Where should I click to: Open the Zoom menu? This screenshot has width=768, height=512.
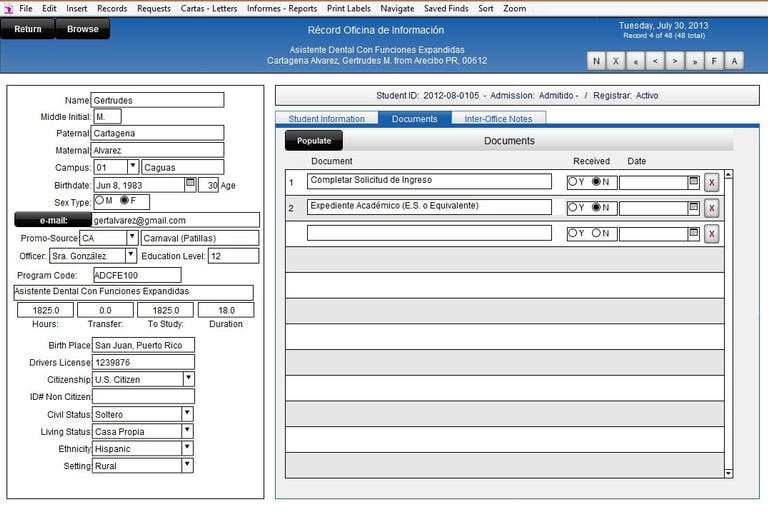pos(515,9)
